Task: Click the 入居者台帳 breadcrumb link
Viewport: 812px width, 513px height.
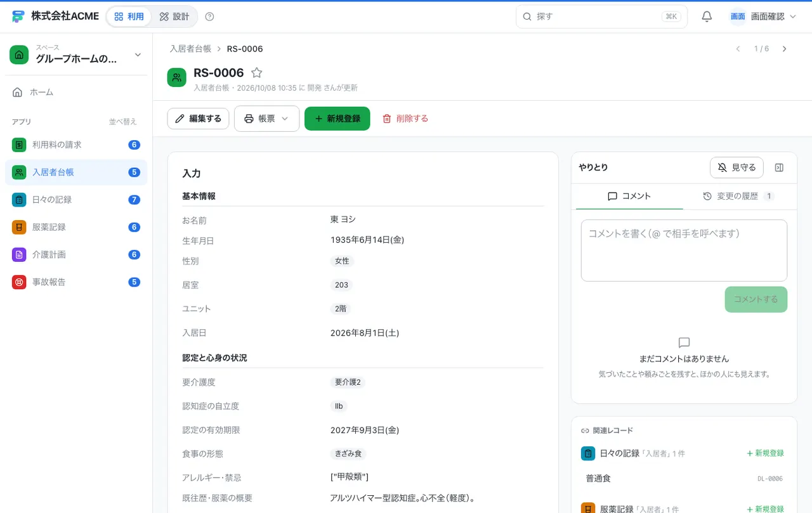Action: click(190, 49)
